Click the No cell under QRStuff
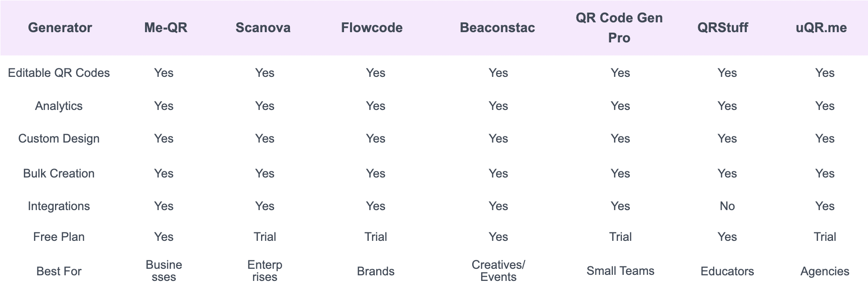 tap(727, 206)
